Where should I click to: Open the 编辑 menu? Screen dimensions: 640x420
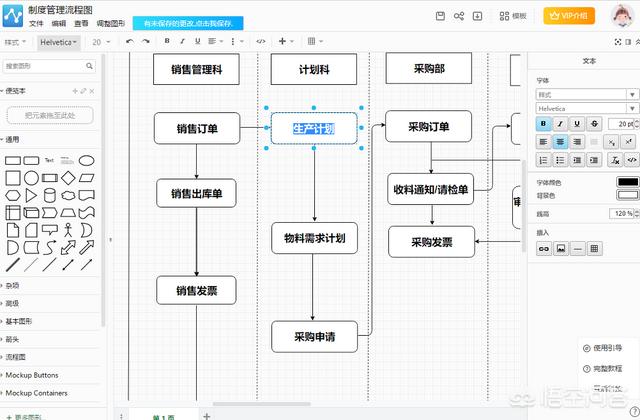click(x=58, y=24)
